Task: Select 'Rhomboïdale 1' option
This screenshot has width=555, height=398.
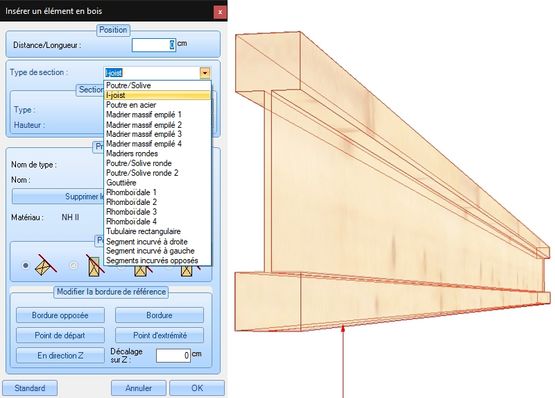Action: click(x=158, y=193)
